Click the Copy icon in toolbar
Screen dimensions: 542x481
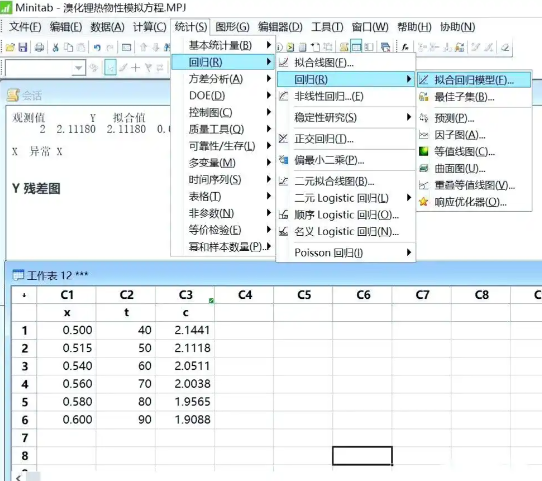coord(68,47)
